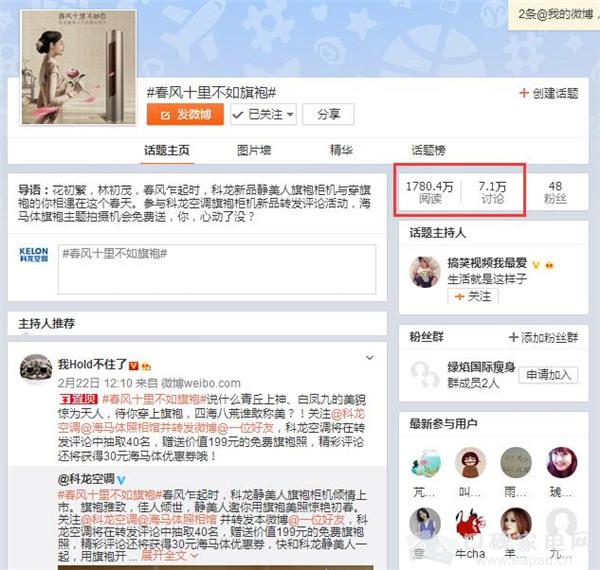This screenshot has width=600, height=570.
Task: Click the 申请加入 group button
Action: pyautogui.click(x=548, y=375)
